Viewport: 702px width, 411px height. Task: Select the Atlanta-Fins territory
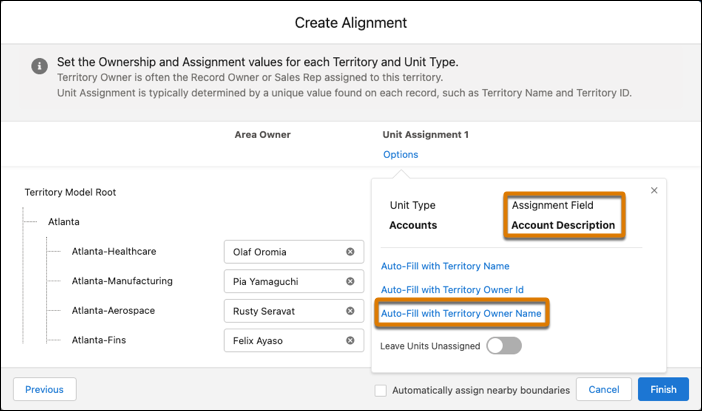pos(99,340)
